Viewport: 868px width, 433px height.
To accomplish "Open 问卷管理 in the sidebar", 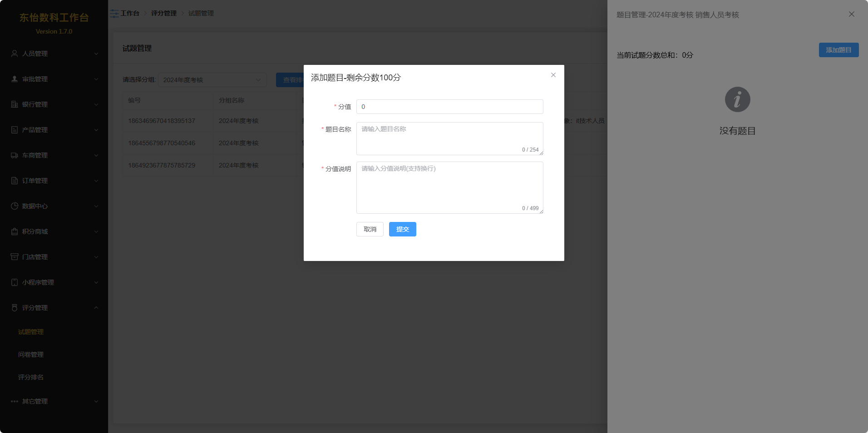I will click(31, 354).
